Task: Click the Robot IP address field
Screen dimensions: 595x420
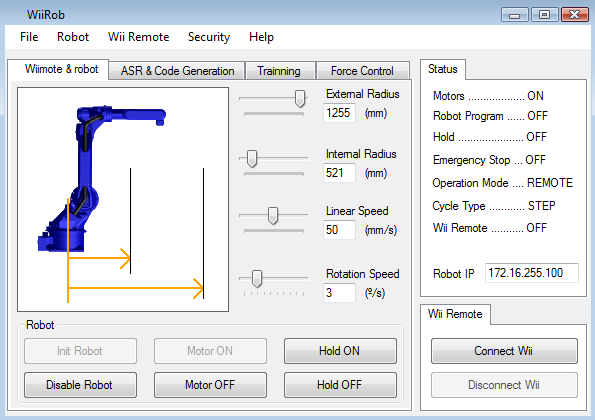Action: pos(532,273)
